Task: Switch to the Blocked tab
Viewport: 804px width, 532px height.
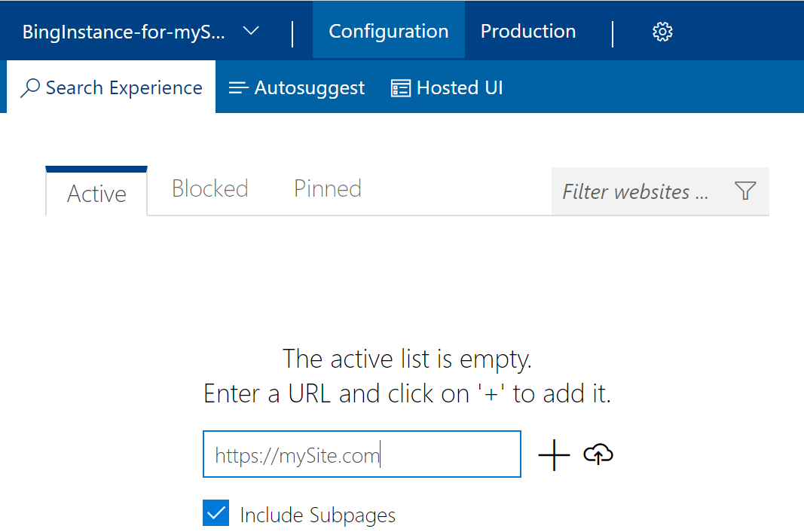Action: coord(209,188)
